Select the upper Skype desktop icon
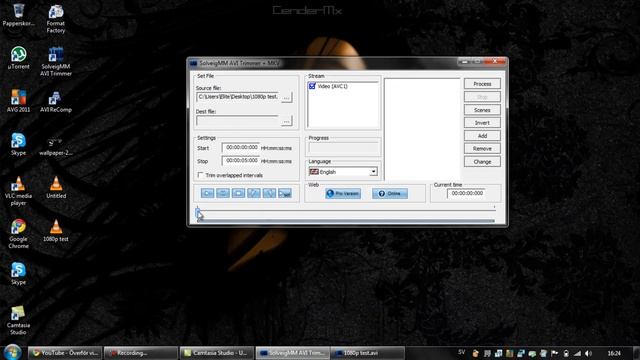The image size is (640, 360). (x=18, y=144)
